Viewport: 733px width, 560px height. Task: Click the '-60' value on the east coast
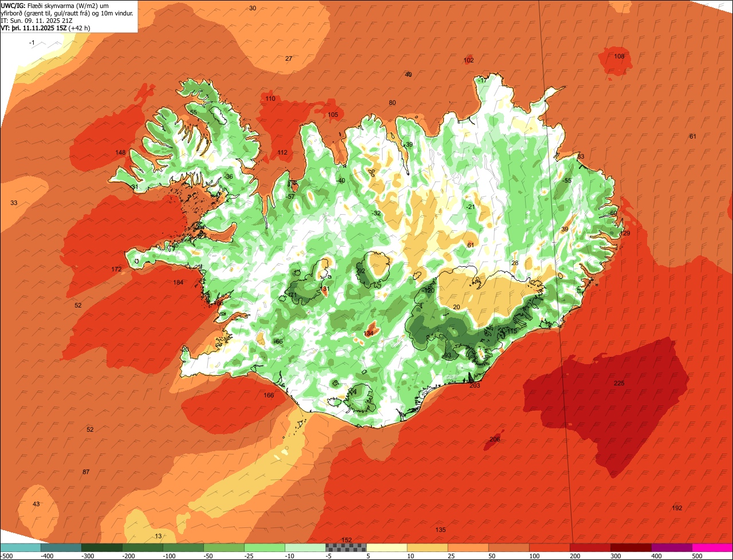(x=613, y=213)
